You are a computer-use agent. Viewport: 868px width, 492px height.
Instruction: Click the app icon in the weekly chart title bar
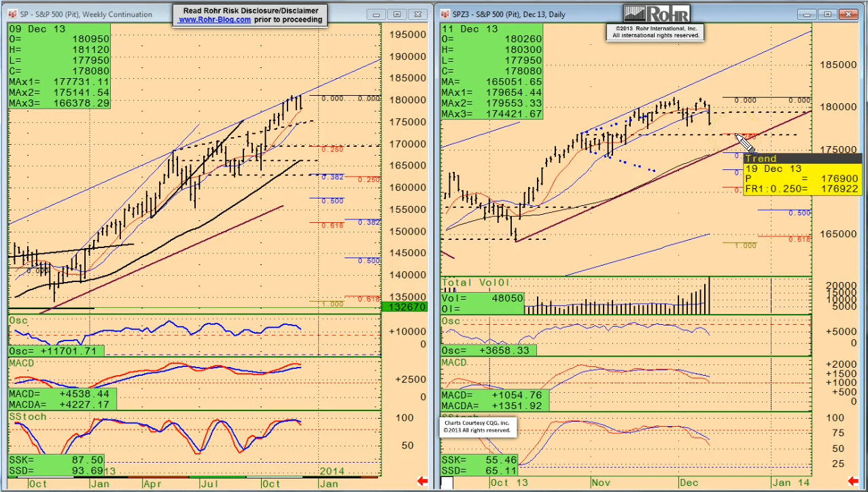click(12, 14)
